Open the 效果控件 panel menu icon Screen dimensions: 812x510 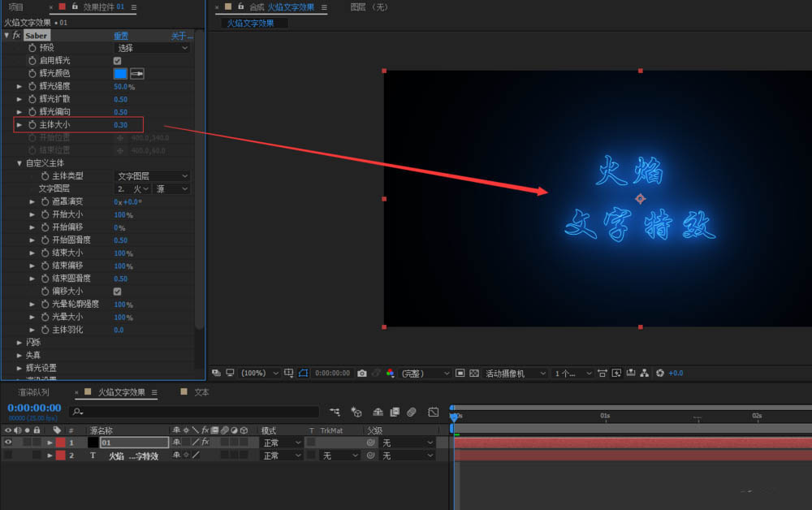(x=134, y=7)
